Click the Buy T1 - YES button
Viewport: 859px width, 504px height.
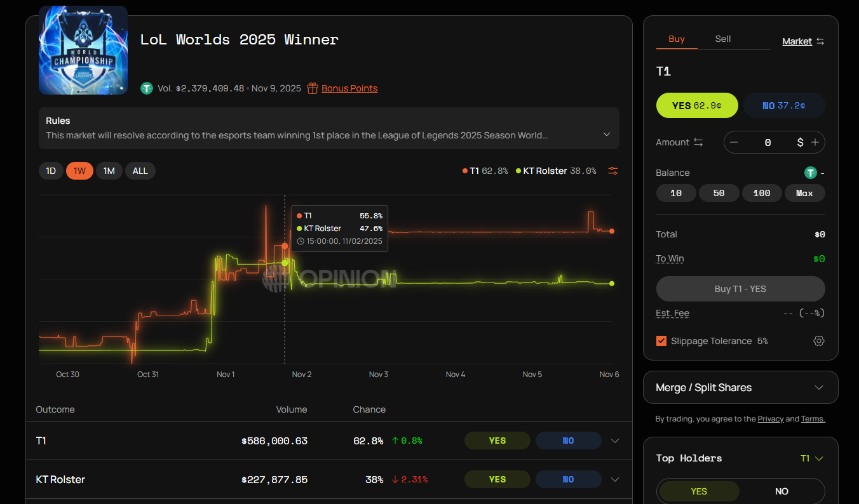[740, 289]
